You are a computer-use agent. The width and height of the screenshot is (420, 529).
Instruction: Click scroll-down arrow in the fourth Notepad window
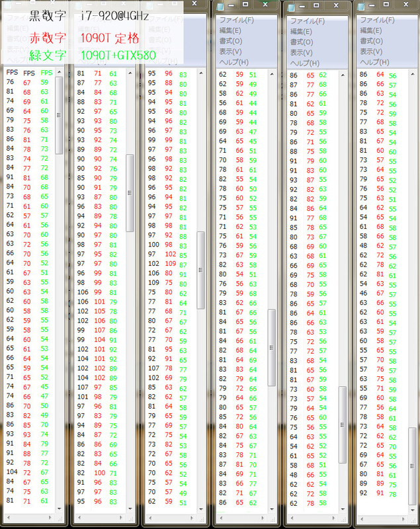[x=272, y=509]
